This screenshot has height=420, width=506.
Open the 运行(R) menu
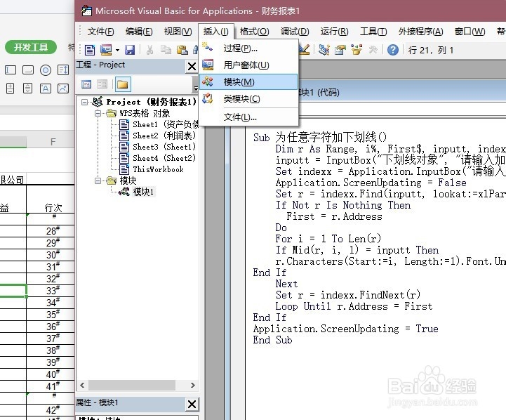(x=334, y=32)
